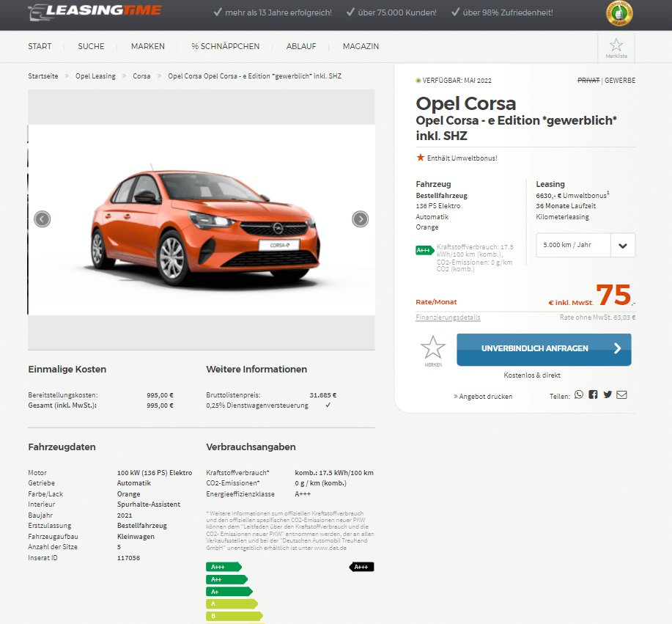Share the offer by email envelope icon

[621, 394]
